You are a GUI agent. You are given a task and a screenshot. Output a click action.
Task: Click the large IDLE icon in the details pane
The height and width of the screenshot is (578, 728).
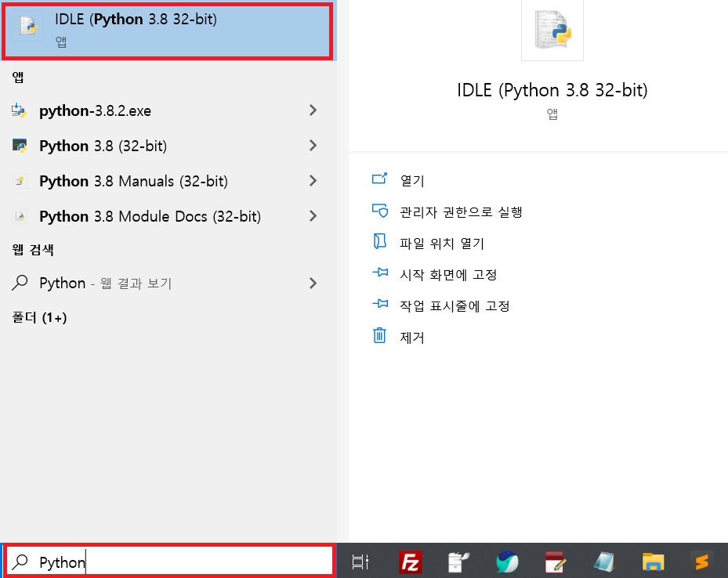pyautogui.click(x=552, y=30)
